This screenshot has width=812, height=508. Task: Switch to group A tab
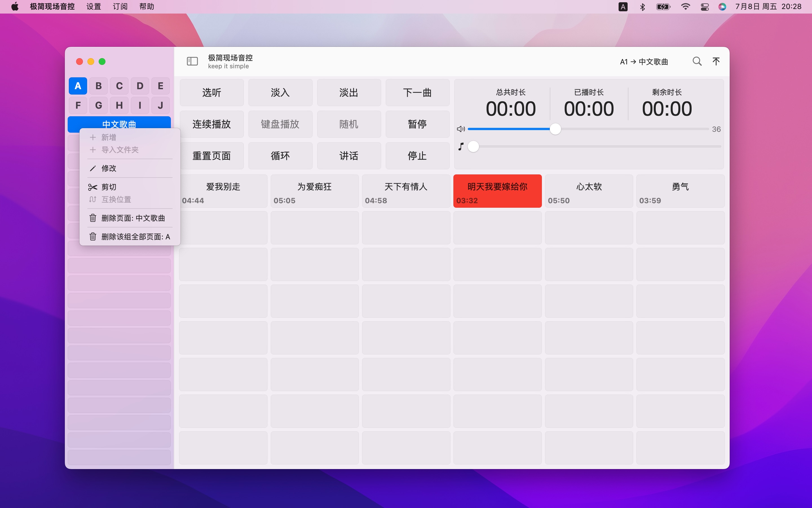click(x=78, y=86)
